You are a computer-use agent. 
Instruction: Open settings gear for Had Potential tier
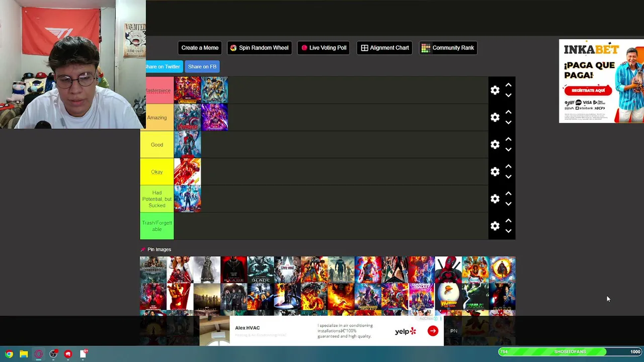tap(495, 199)
